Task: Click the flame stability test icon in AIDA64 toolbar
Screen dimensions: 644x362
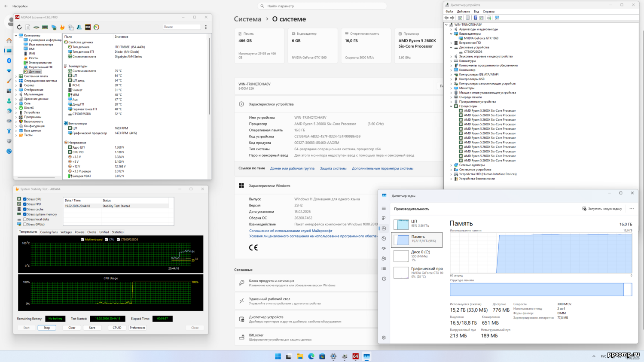Action: [x=62, y=27]
